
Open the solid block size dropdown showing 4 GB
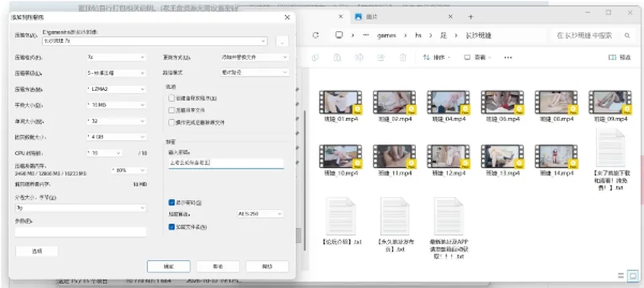click(x=116, y=137)
